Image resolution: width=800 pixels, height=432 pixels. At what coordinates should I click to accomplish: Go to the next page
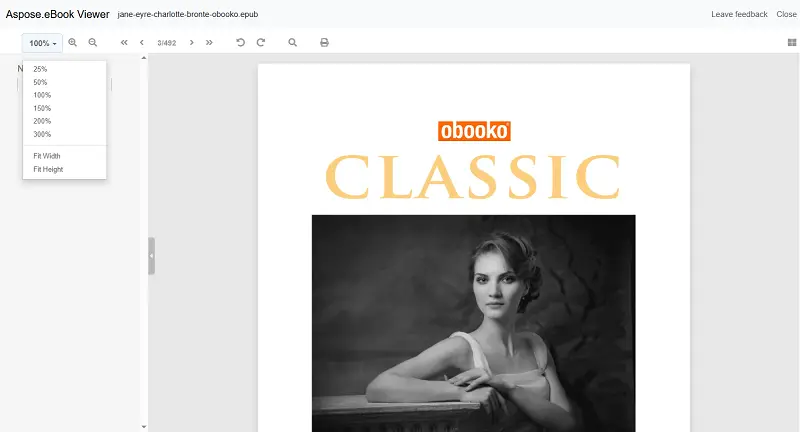(x=191, y=43)
